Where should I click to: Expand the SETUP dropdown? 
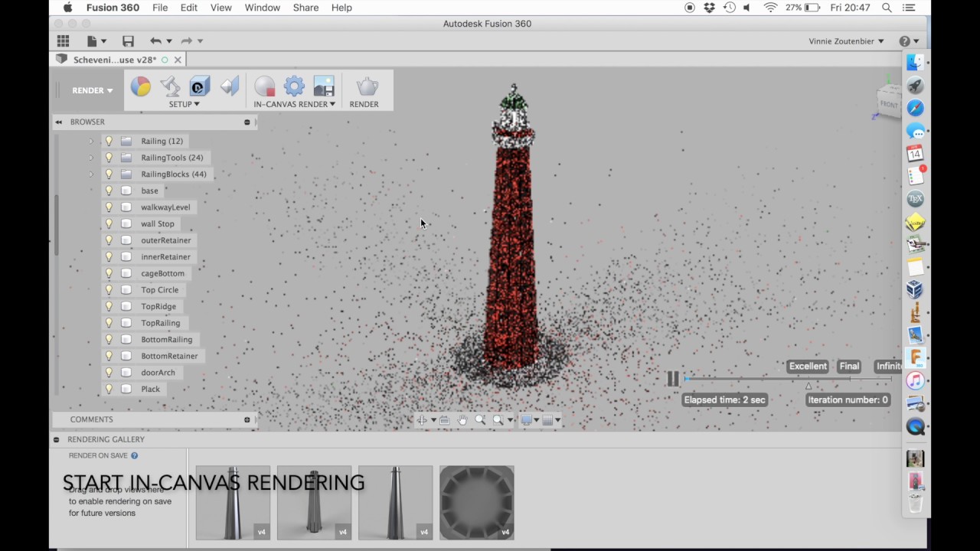(x=184, y=104)
